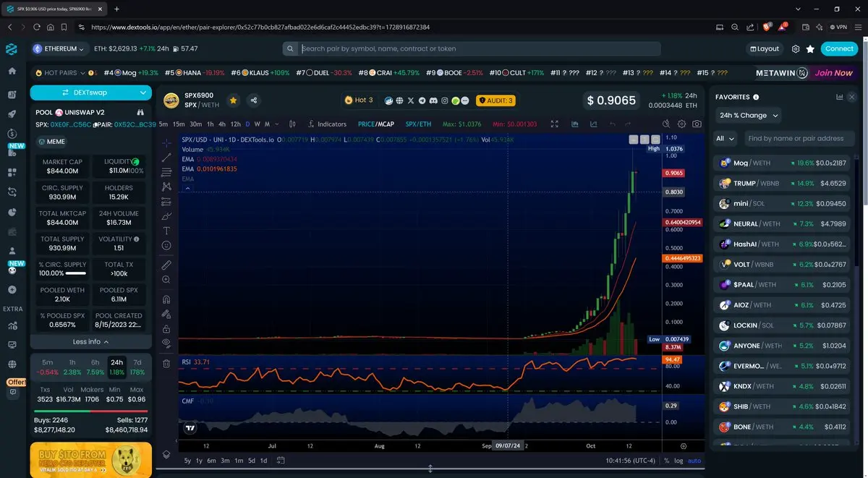868x478 pixels.
Task: Click the Join Now banner link
Action: click(x=833, y=73)
